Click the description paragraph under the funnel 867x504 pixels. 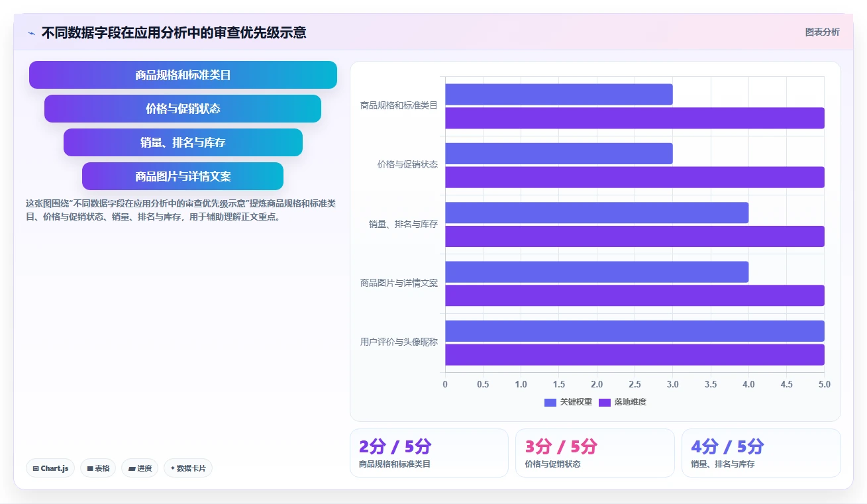181,210
